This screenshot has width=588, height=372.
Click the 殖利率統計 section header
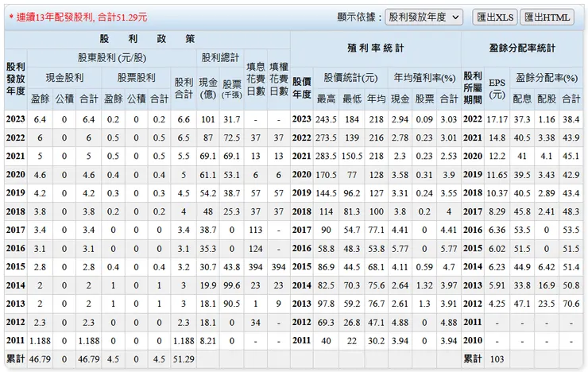(375, 48)
